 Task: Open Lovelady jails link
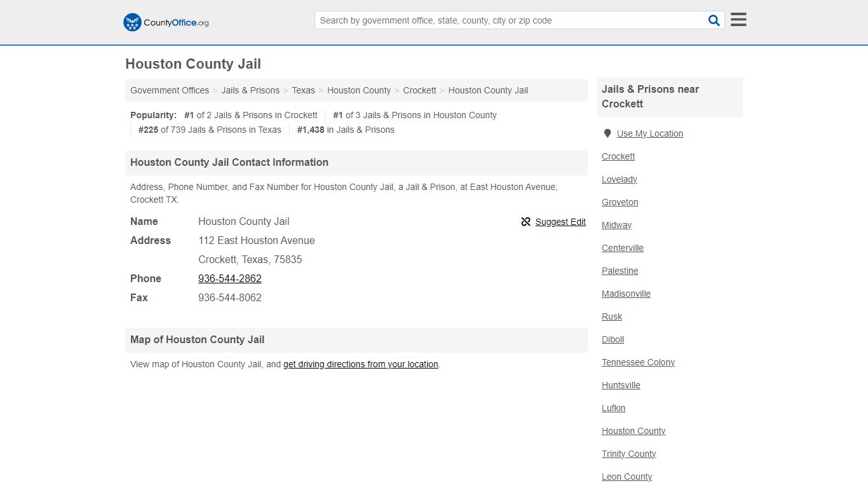coord(620,179)
